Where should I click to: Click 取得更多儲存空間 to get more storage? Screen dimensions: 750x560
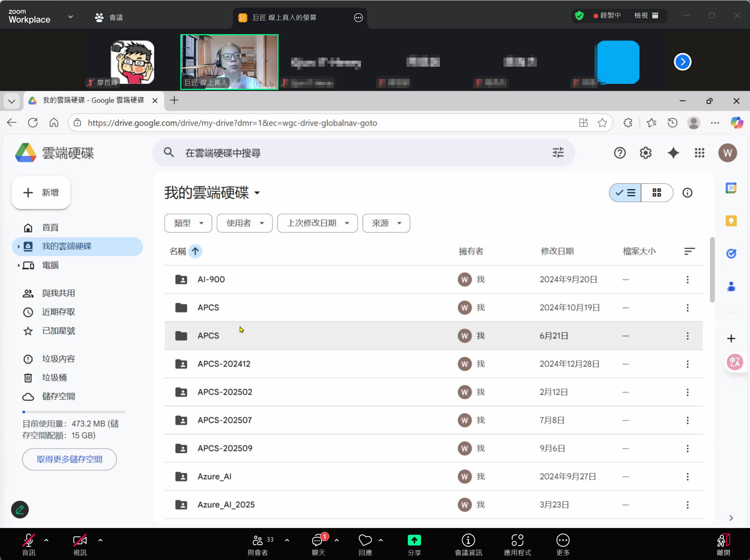tap(69, 459)
